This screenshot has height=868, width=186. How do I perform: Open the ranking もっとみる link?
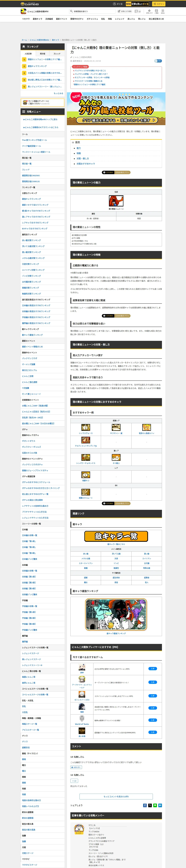pos(58,93)
